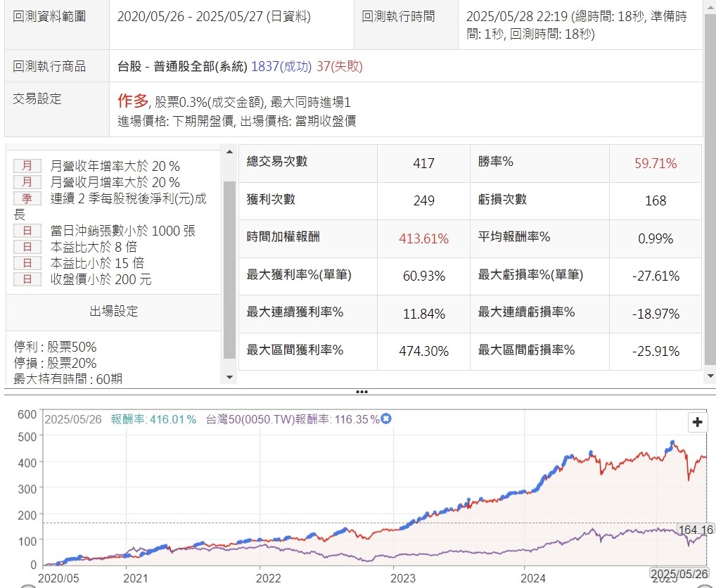Click the 日 badge beside 收盤價小於 200 元
Screen dimensions: 716x588
[27, 279]
